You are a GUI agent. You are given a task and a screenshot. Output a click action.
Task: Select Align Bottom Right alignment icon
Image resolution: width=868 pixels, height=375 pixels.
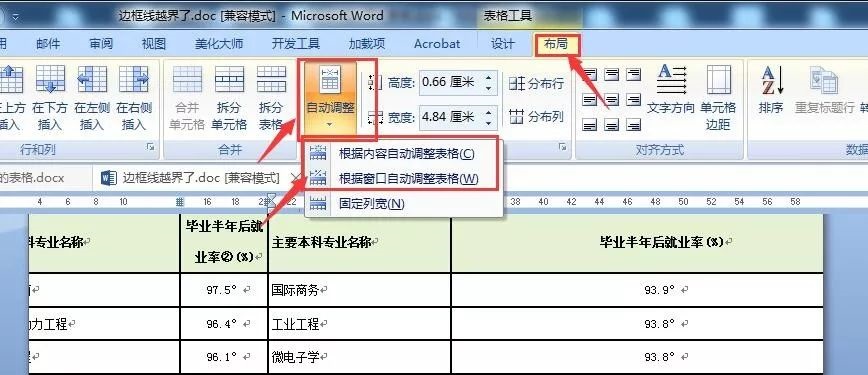pos(633,125)
